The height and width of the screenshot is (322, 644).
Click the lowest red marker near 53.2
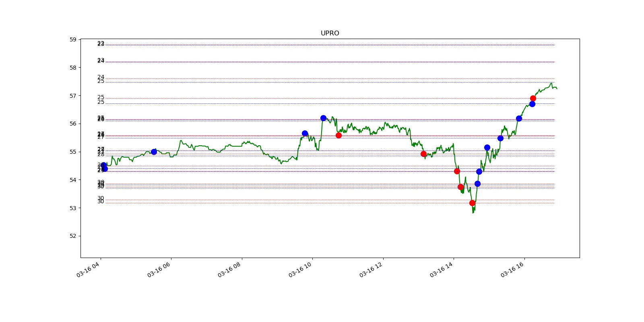pos(472,203)
